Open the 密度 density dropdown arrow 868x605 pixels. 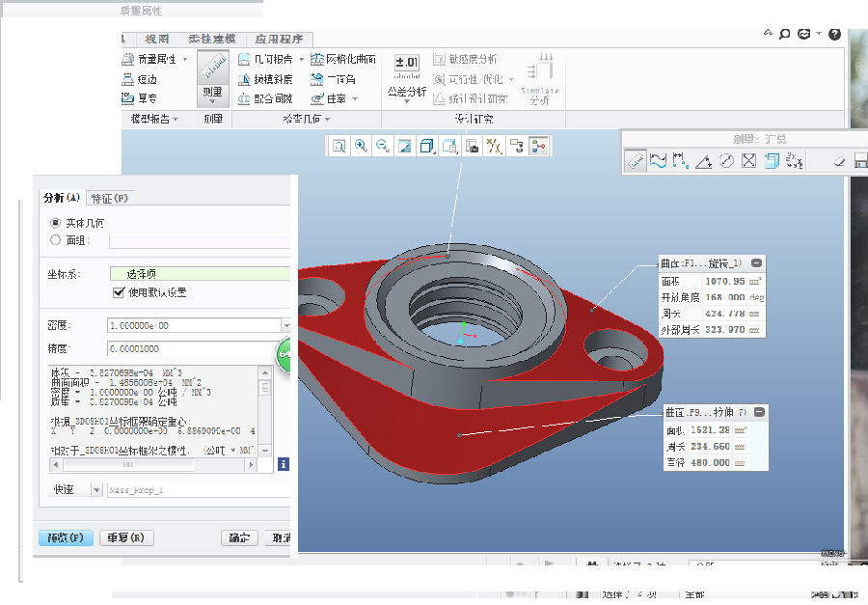285,326
